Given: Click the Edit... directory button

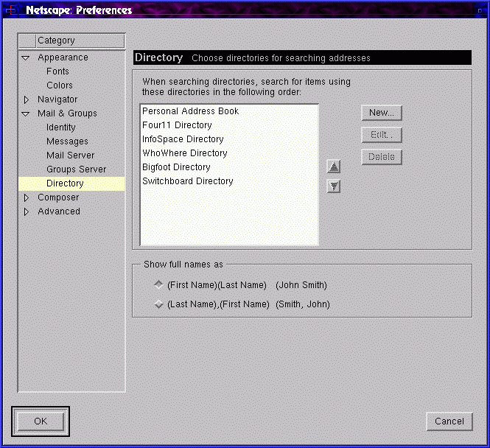Looking at the screenshot, I should coord(382,135).
